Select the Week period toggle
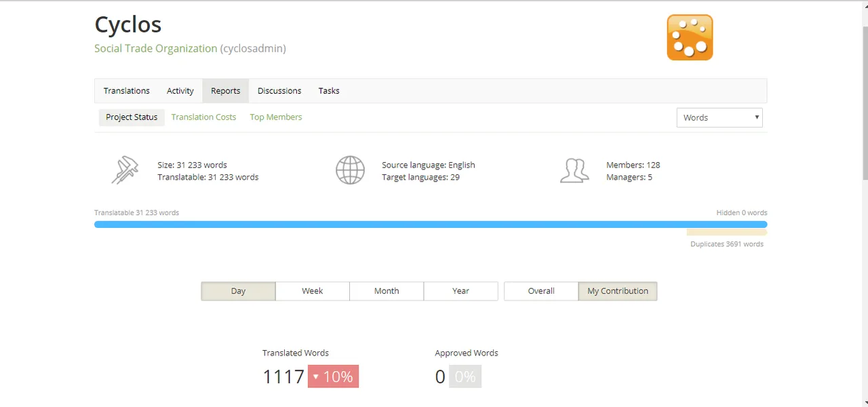This screenshot has width=868, height=407. pos(313,291)
